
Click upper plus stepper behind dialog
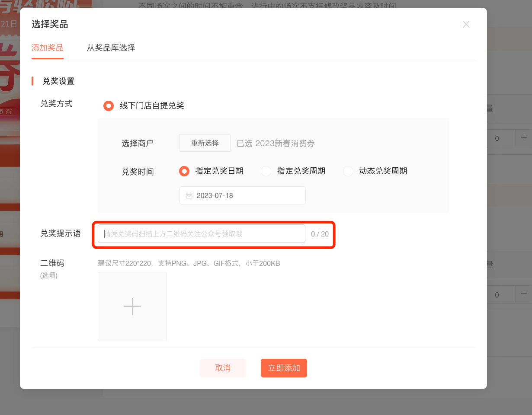tap(524, 138)
